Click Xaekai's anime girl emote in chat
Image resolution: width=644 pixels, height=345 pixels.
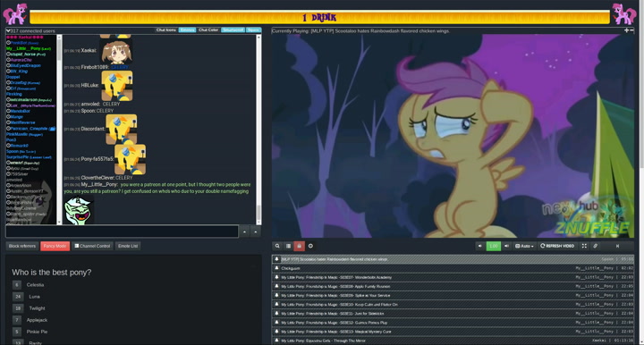click(x=115, y=52)
